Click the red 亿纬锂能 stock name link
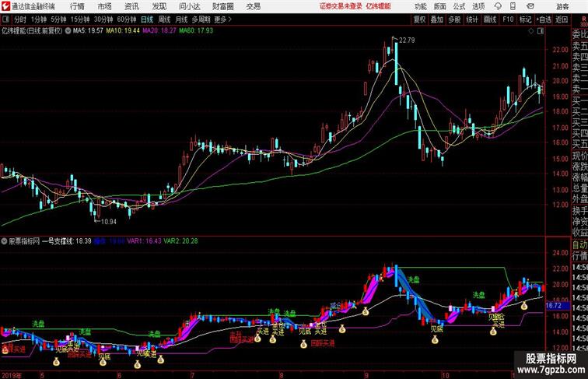The width and height of the screenshot is (588, 379). click(x=378, y=6)
